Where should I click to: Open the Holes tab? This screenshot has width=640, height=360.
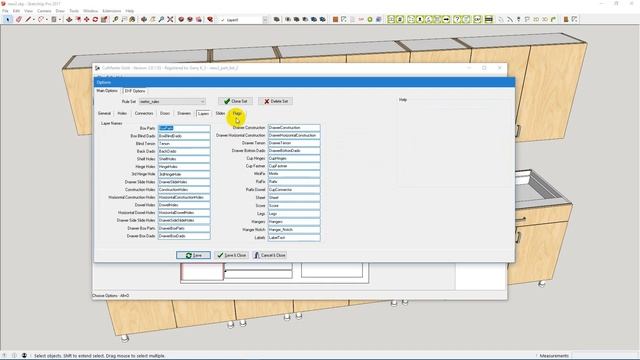pos(122,113)
